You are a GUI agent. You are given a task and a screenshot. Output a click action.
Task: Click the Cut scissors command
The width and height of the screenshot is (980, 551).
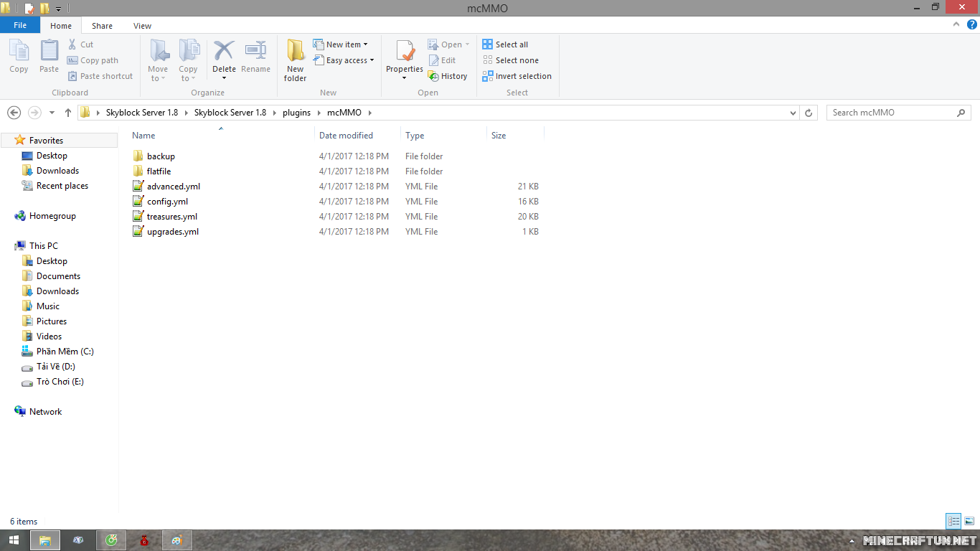point(80,44)
